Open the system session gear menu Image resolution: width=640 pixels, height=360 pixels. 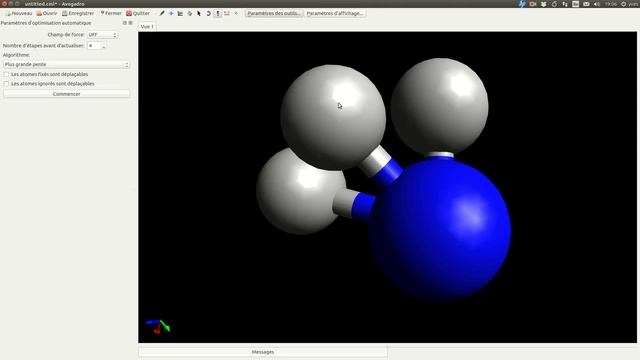tap(623, 4)
